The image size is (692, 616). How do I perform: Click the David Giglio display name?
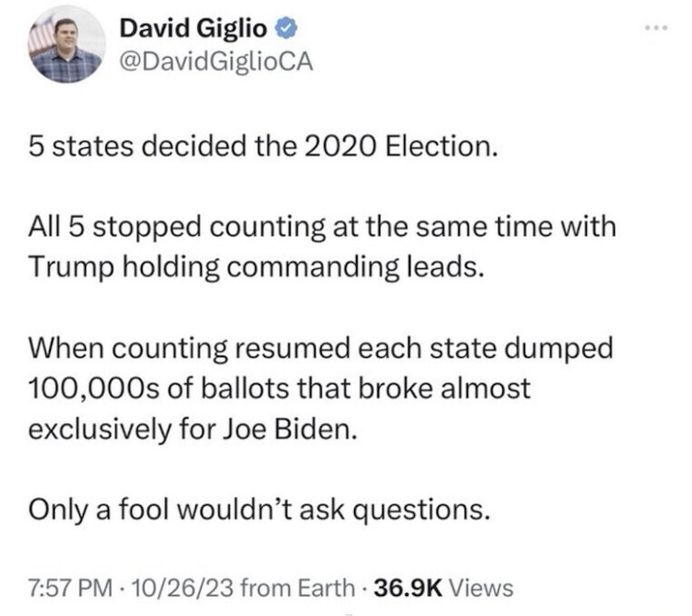point(193,29)
